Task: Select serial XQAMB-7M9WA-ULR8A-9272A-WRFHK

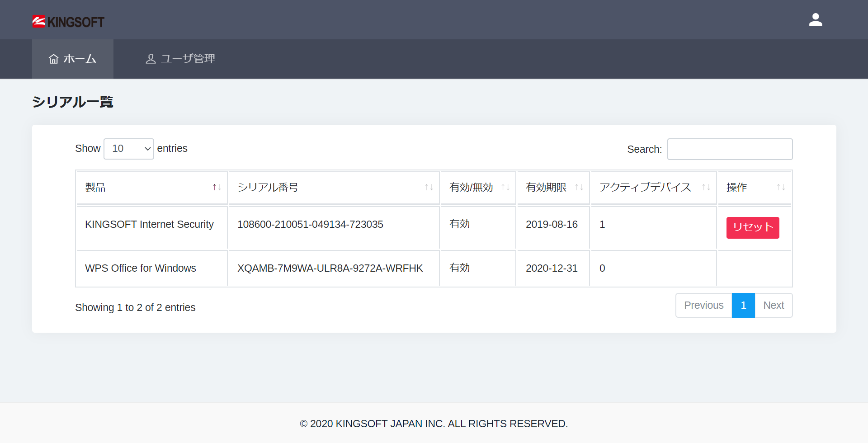Action: point(330,268)
